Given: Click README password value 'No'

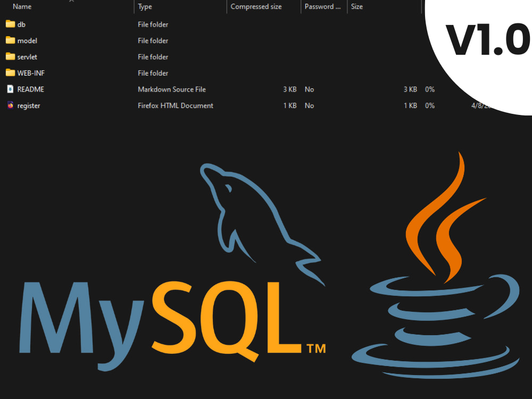Looking at the screenshot, I should click(x=309, y=89).
